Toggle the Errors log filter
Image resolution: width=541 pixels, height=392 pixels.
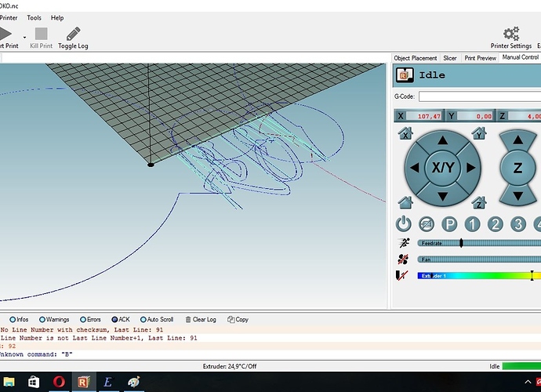pos(90,320)
